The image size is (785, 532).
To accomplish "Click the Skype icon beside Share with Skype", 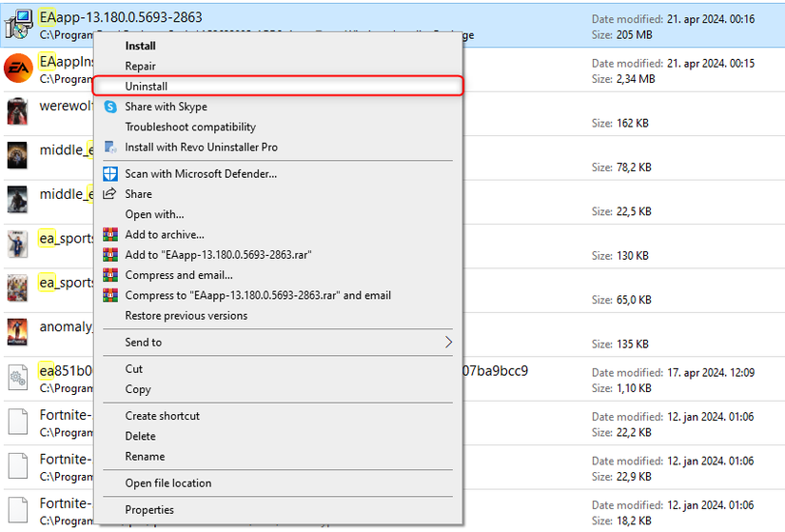I will (x=110, y=107).
